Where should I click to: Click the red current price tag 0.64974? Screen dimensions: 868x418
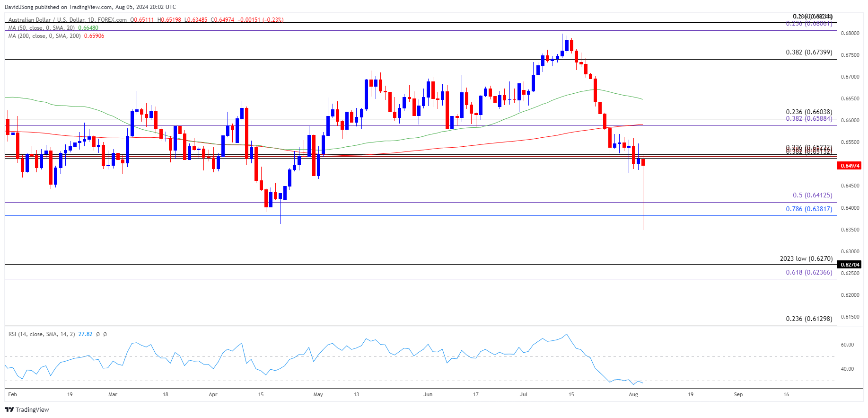849,166
